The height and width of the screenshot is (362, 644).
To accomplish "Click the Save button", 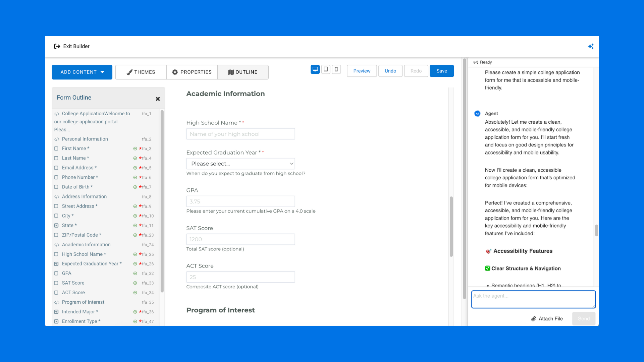I will point(441,71).
